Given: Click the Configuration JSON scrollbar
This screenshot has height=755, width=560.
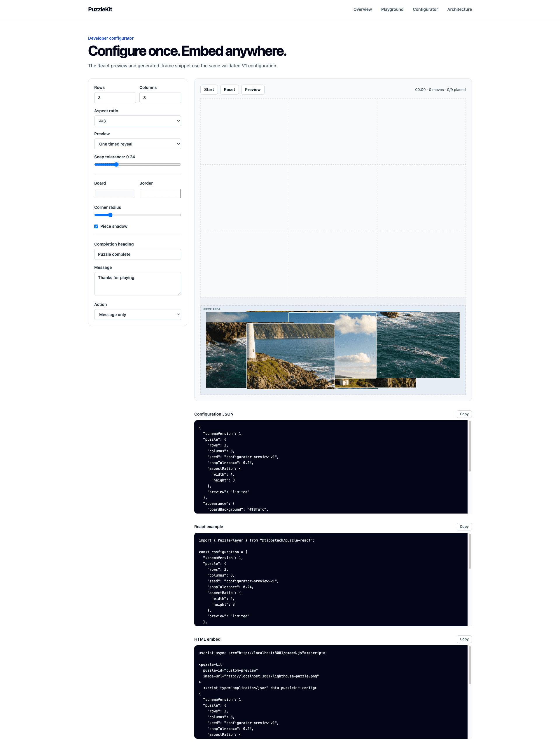Looking at the screenshot, I should (x=470, y=446).
